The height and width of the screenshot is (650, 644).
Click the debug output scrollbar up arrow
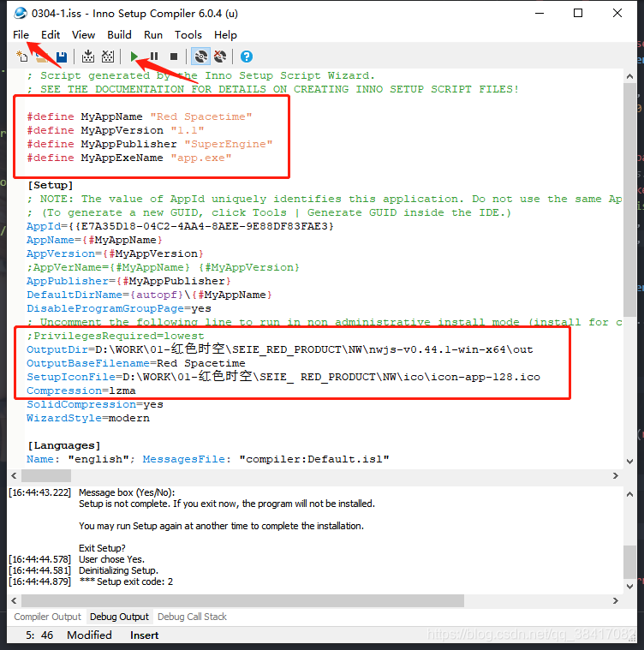pos(630,494)
